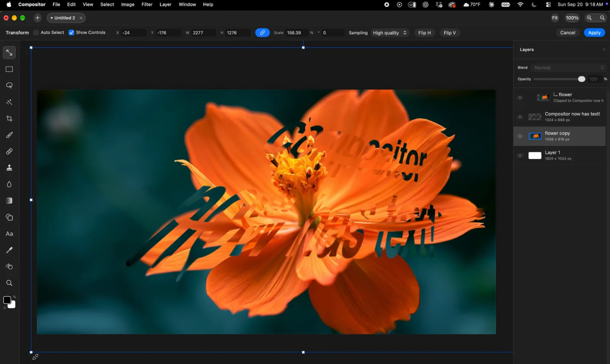The image size is (610, 364).
Task: Open the View menu
Action: [88, 5]
